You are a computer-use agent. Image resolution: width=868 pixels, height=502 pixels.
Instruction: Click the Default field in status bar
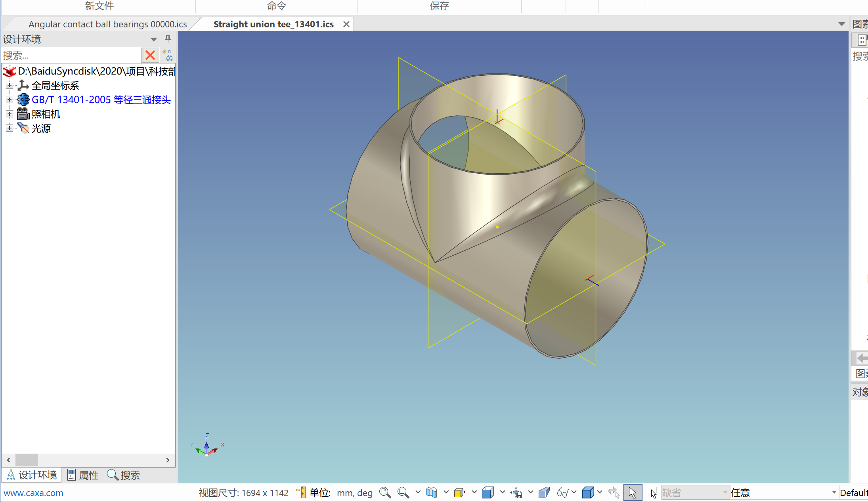[853, 492]
